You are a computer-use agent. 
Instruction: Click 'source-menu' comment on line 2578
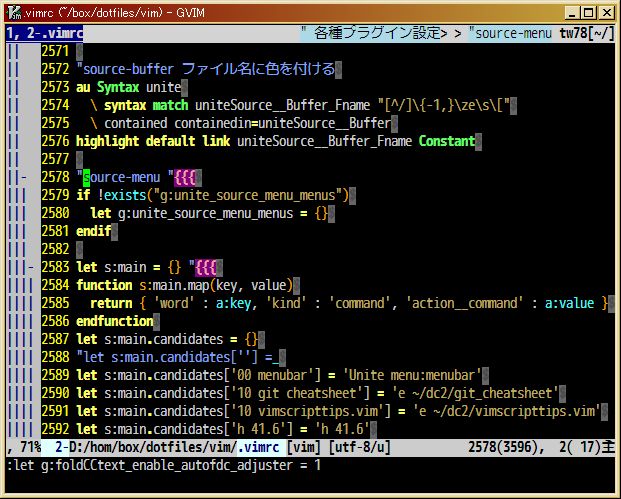pos(122,177)
